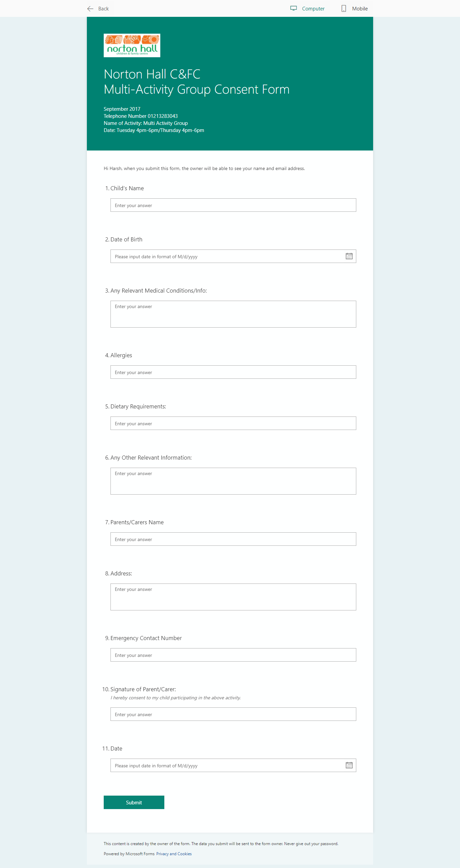Open the Privacy and Cookies link
Image resolution: width=460 pixels, height=868 pixels.
(x=174, y=854)
